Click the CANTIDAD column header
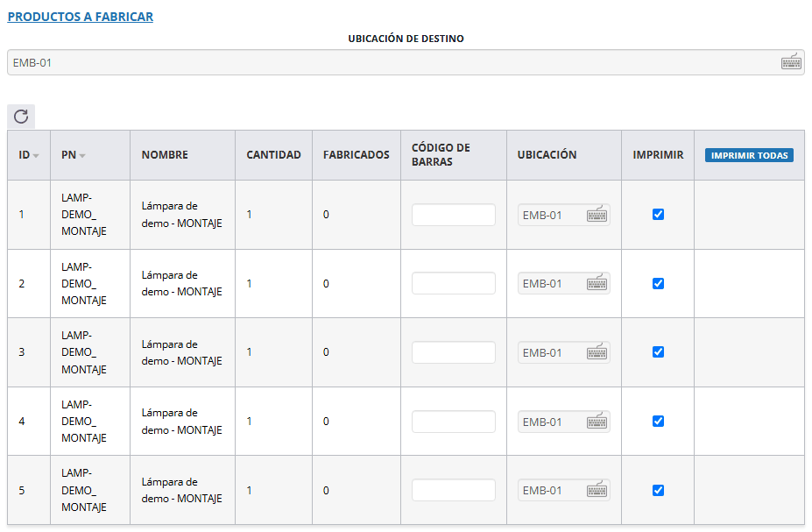Image resolution: width=812 pixels, height=532 pixels. (x=273, y=155)
